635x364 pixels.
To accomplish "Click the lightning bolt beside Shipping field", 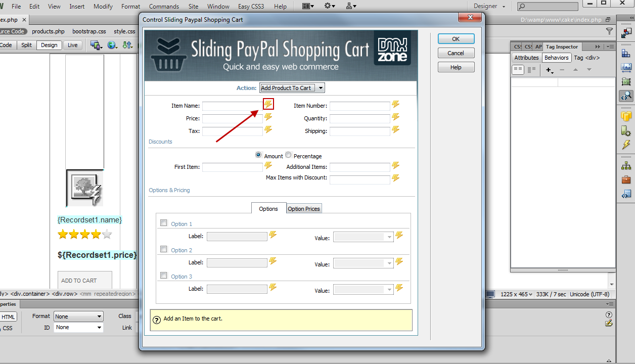I will [395, 129].
